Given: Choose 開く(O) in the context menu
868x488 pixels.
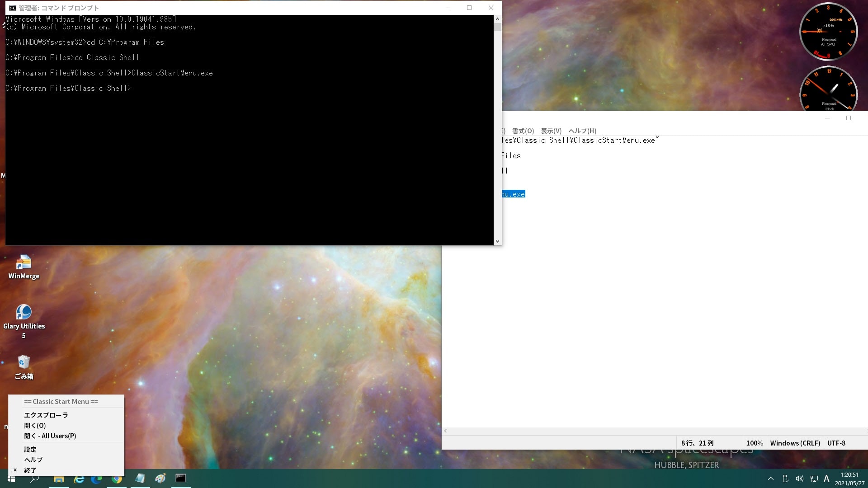Looking at the screenshot, I should pyautogui.click(x=35, y=425).
